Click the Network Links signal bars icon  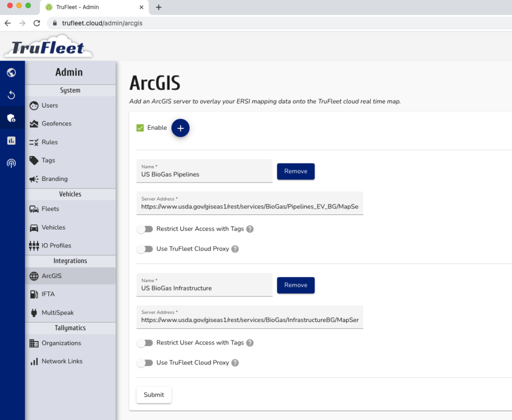(x=34, y=361)
